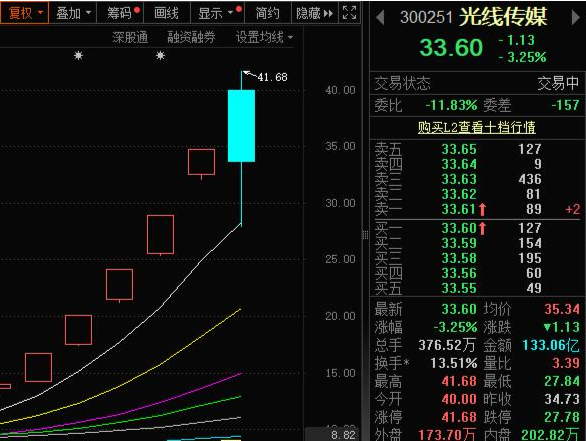Click the 8.82 axis price box
586x441 pixels.
pyautogui.click(x=333, y=435)
